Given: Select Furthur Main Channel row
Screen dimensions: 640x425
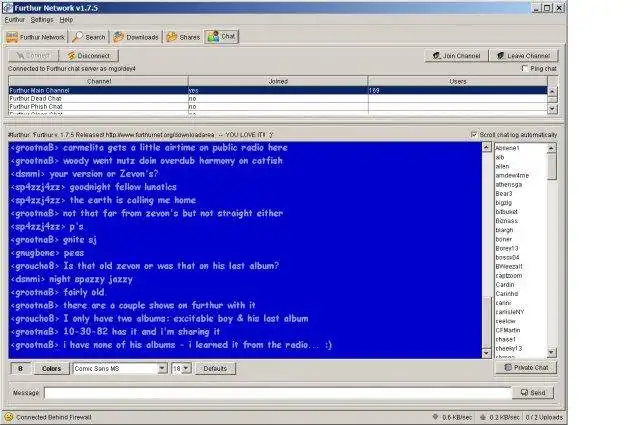Looking at the screenshot, I should tap(278, 90).
